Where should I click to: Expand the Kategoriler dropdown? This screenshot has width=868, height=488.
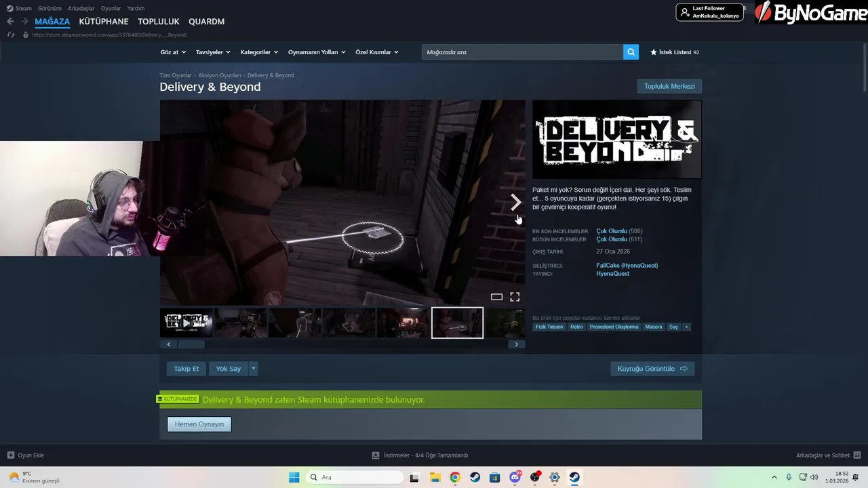pos(259,52)
